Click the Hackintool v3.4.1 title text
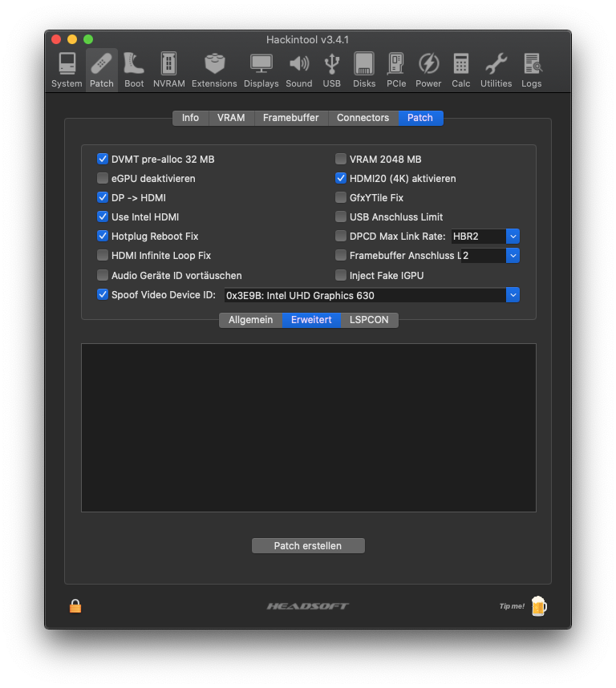 click(307, 39)
